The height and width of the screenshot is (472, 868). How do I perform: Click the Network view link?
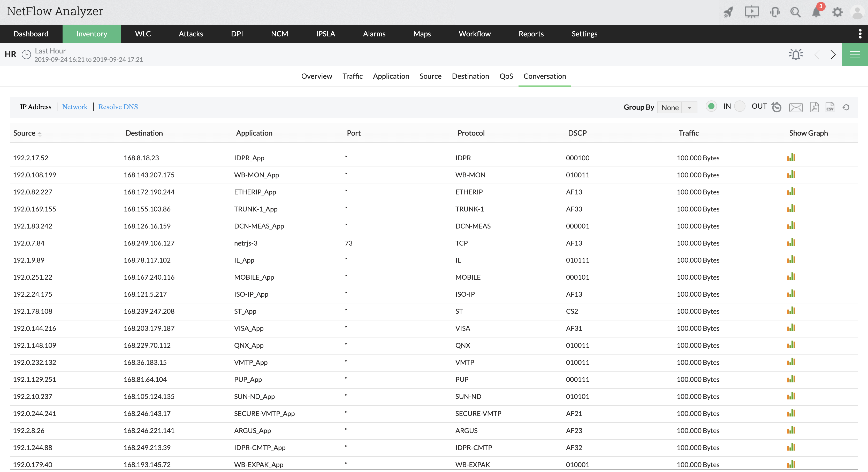click(x=74, y=107)
